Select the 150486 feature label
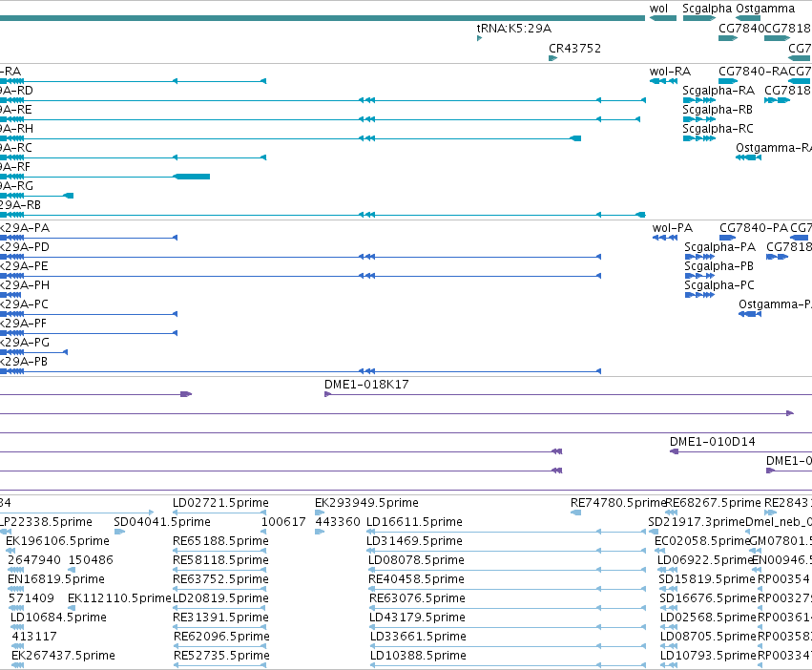812x670 pixels. tap(91, 560)
